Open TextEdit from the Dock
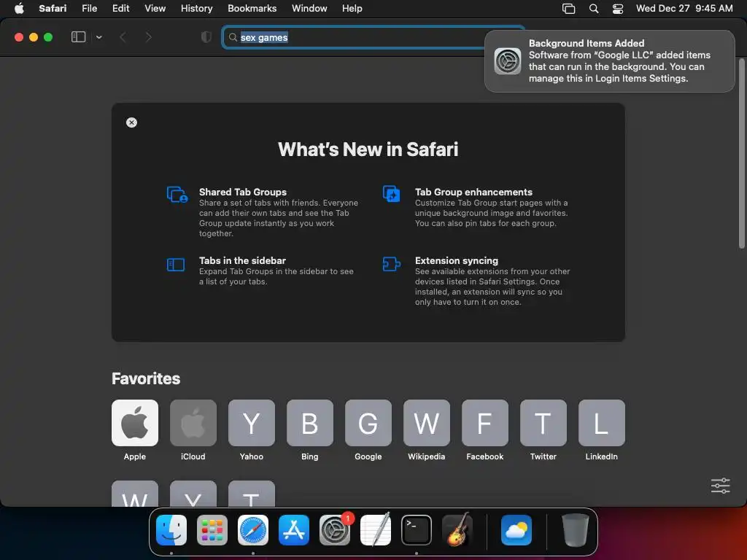 [x=376, y=530]
